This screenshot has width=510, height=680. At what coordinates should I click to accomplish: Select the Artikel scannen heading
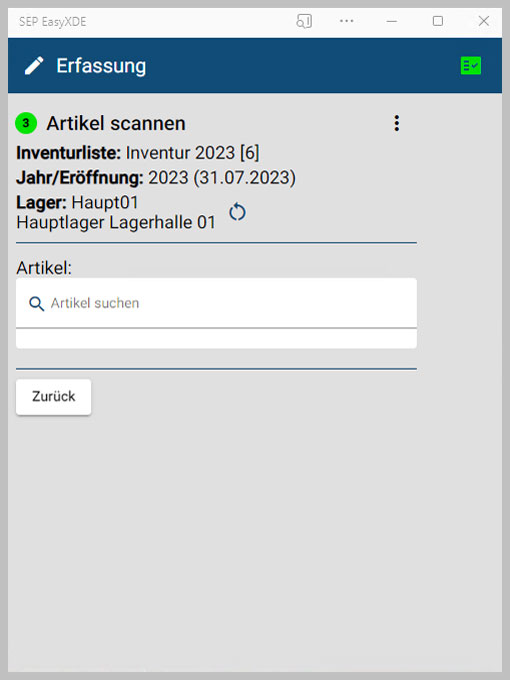pyautogui.click(x=116, y=124)
